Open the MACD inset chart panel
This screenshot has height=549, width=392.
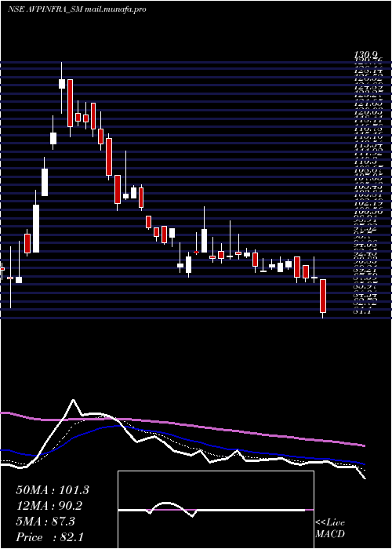[x=216, y=510]
